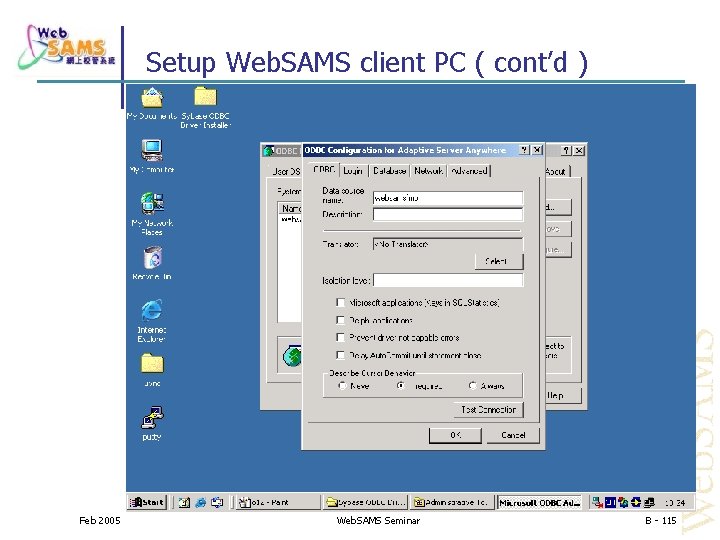Switch to the Sybase ODBC Driver taskbar button
The width and height of the screenshot is (720, 540).
point(366,502)
